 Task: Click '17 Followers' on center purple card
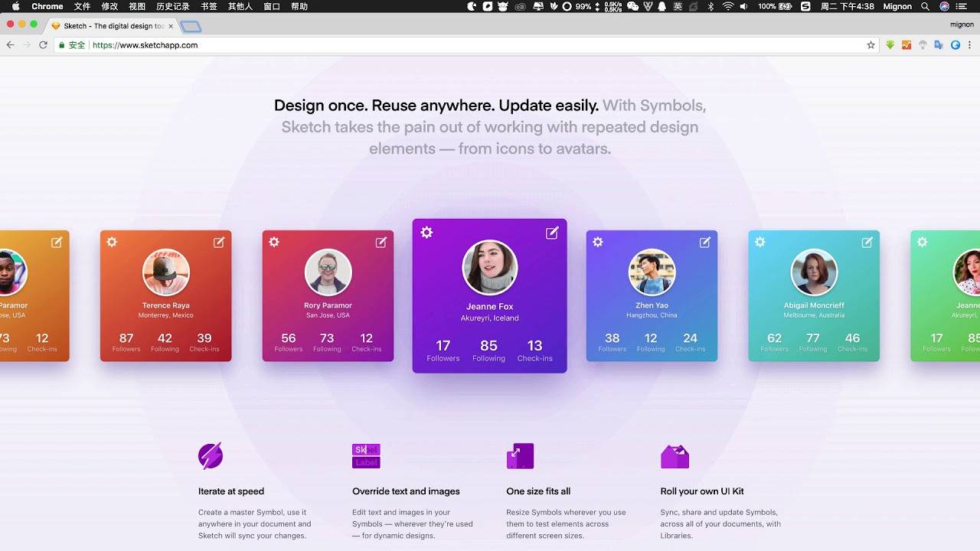click(443, 350)
